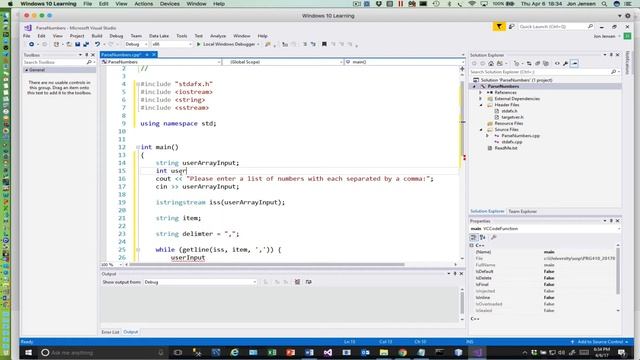640x360 pixels.
Task: Expand the External Dependencies node
Action: pos(480,99)
